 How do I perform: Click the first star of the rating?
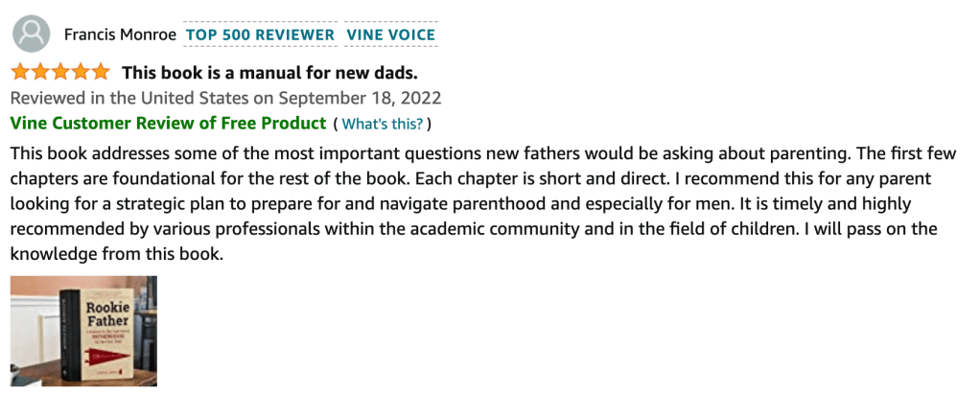pyautogui.click(x=21, y=72)
